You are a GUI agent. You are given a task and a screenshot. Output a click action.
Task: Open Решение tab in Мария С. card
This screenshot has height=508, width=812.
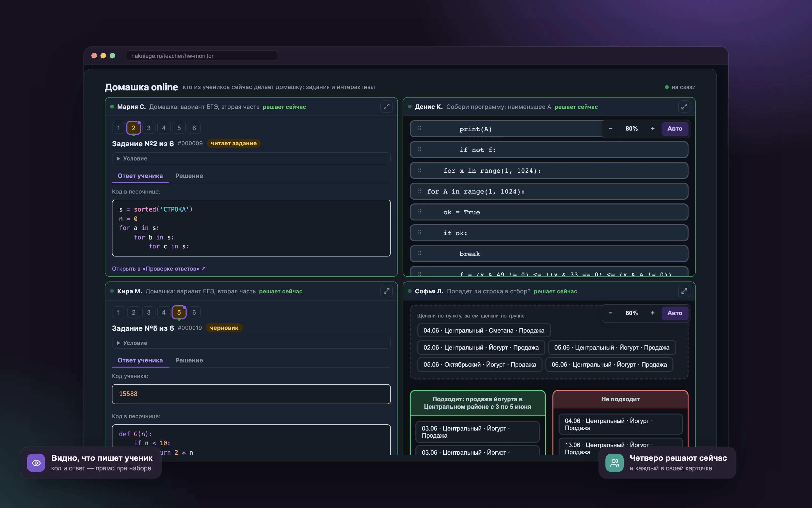coord(189,176)
